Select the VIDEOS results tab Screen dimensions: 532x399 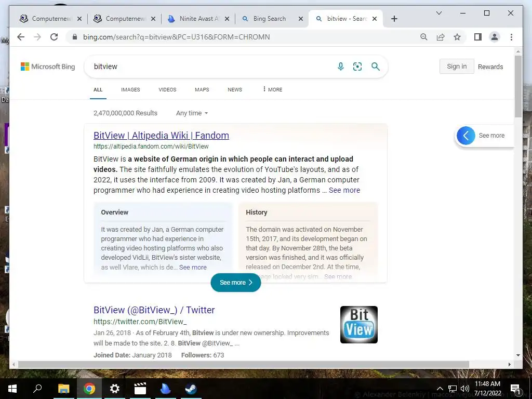(x=167, y=89)
